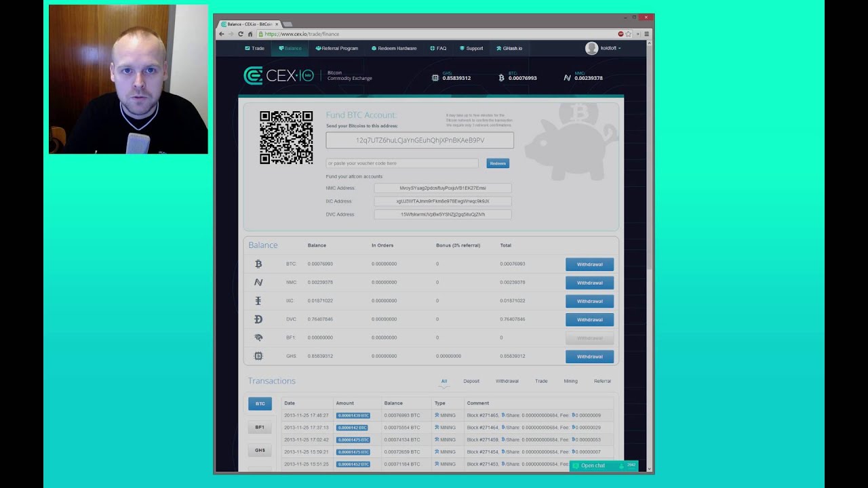Click the funding QR code image
This screenshot has width=868, height=488.
point(286,138)
